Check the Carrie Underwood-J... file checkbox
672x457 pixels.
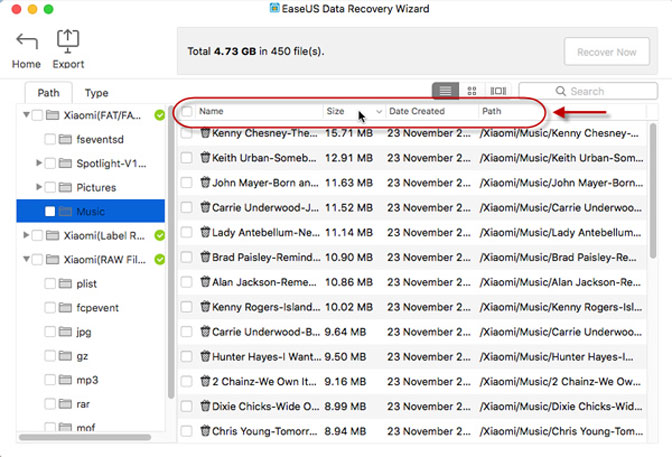click(x=186, y=207)
